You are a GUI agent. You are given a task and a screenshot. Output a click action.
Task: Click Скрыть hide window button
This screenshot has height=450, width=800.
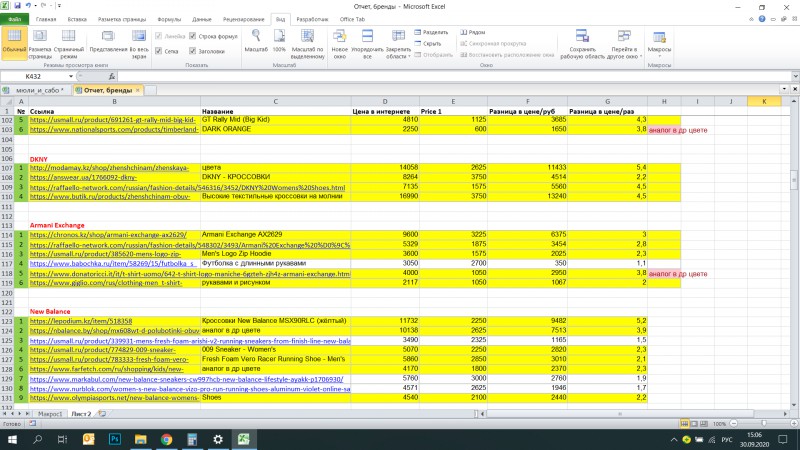428,43
